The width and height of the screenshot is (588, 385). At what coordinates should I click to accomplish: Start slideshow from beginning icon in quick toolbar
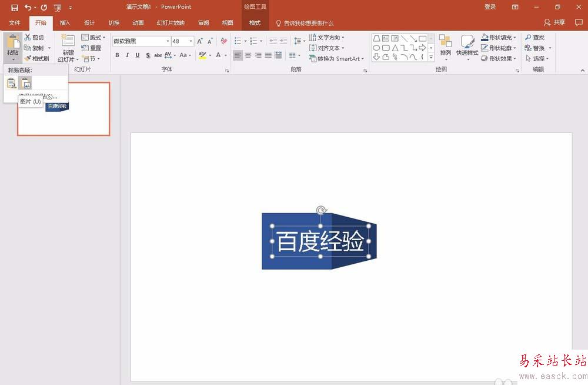point(58,8)
